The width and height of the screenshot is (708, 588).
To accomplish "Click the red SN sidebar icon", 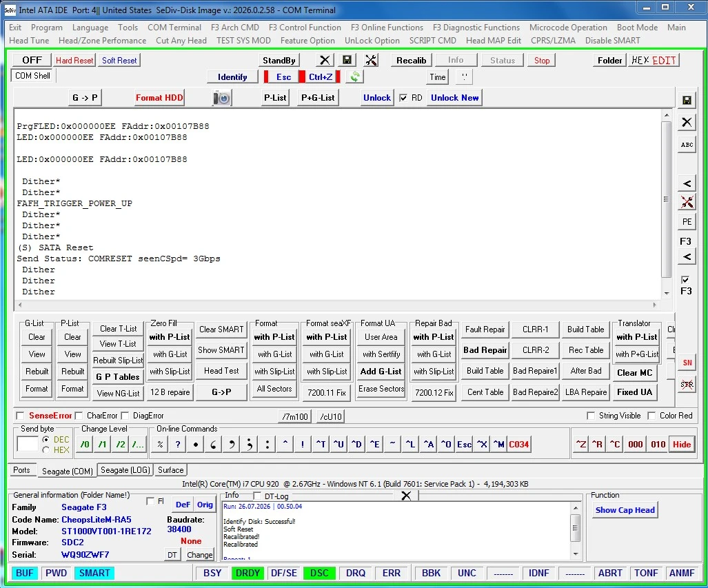I will click(687, 363).
